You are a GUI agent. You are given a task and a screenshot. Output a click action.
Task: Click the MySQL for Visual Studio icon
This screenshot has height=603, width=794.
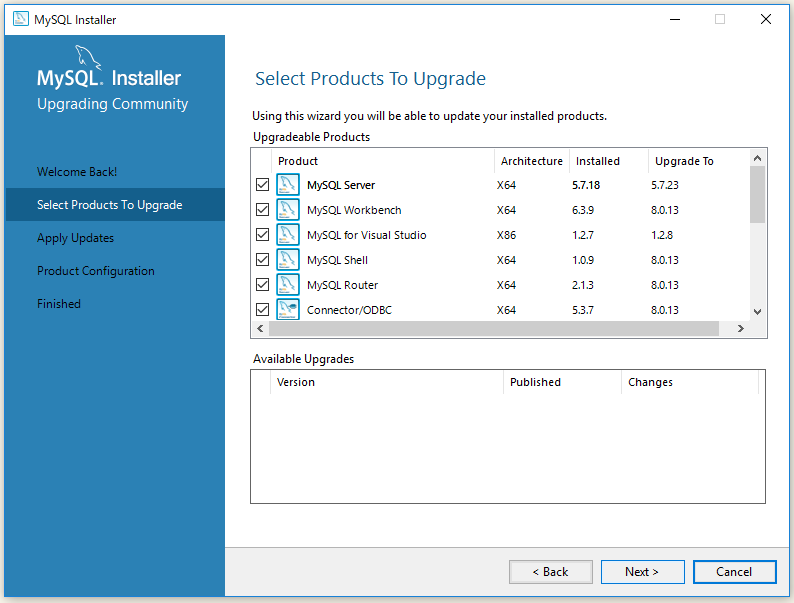[288, 235]
